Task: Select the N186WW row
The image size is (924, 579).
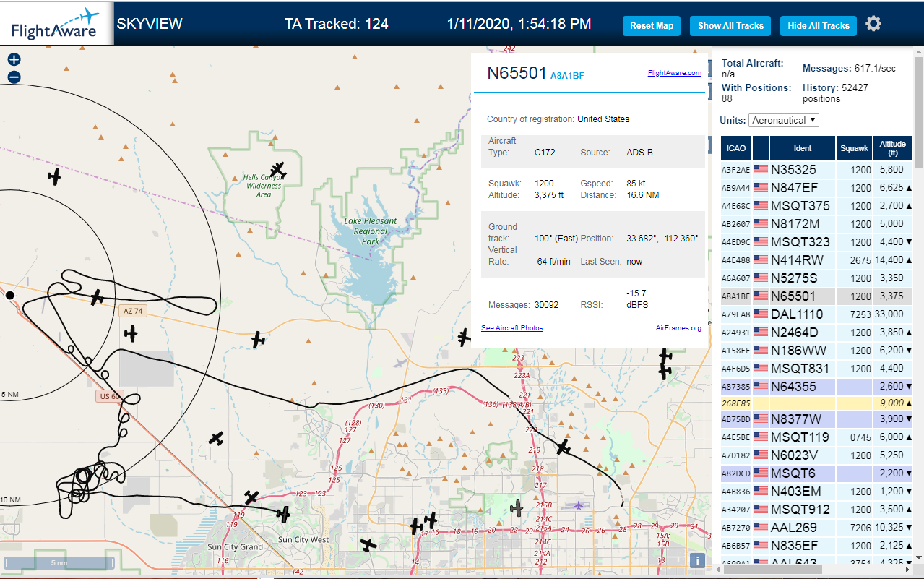Action: coord(817,350)
